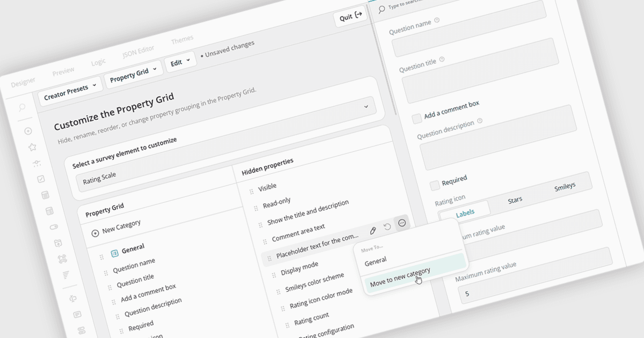Switch to the Preview tab
The image size is (644, 338).
(x=63, y=71)
